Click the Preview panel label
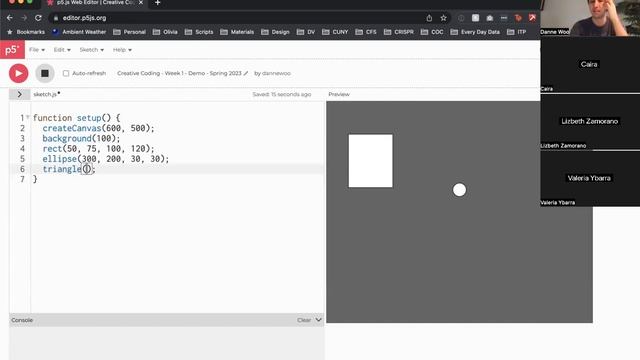The image size is (640, 360). [339, 94]
